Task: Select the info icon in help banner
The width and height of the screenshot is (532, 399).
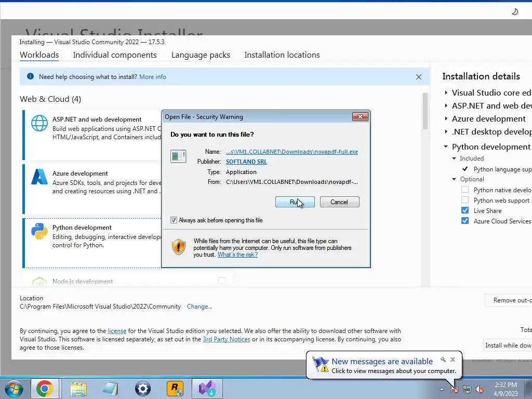Action: [30, 76]
